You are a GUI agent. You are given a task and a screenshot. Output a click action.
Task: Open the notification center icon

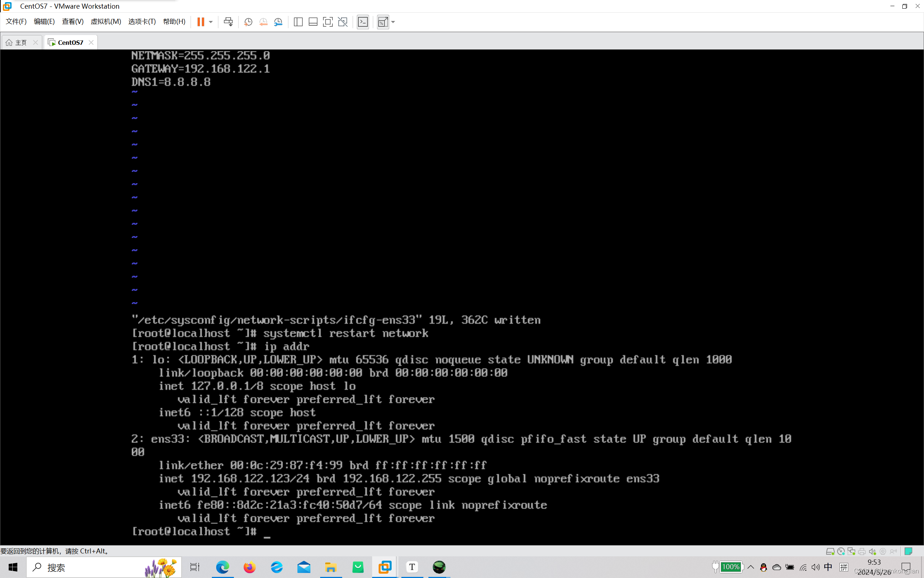pyautogui.click(x=906, y=567)
